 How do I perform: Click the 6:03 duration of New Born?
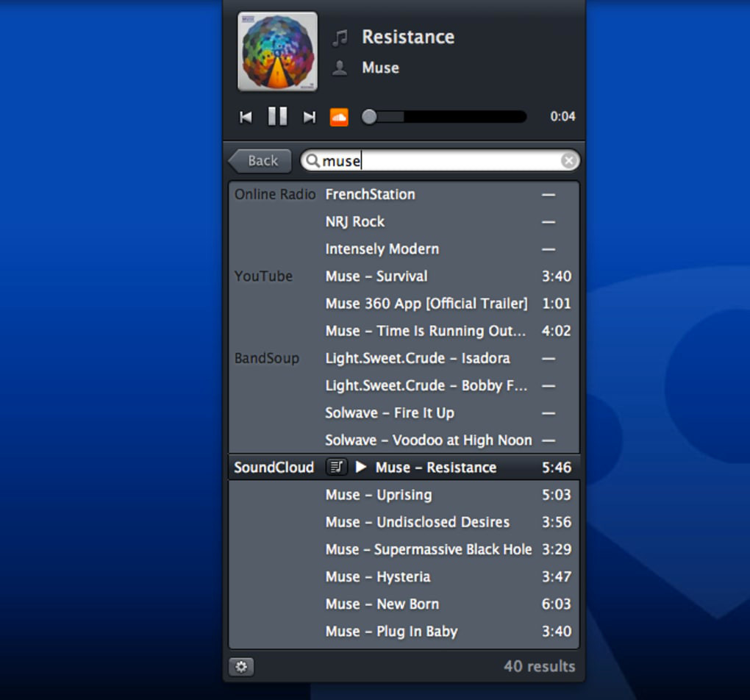point(557,604)
